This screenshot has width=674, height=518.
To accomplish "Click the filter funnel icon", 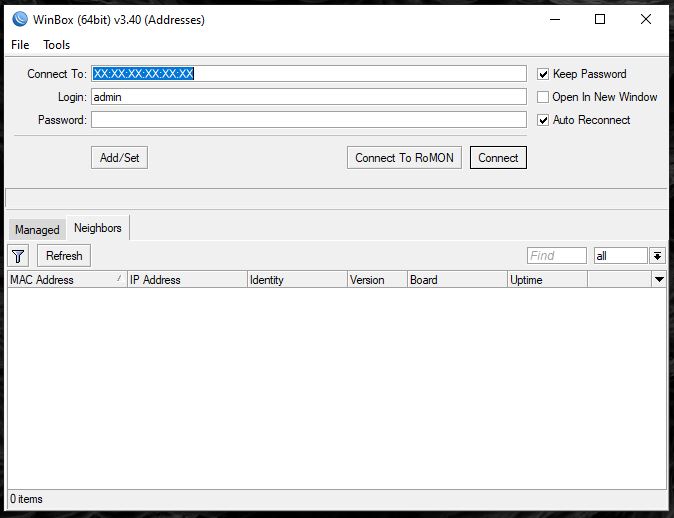I will point(18,256).
